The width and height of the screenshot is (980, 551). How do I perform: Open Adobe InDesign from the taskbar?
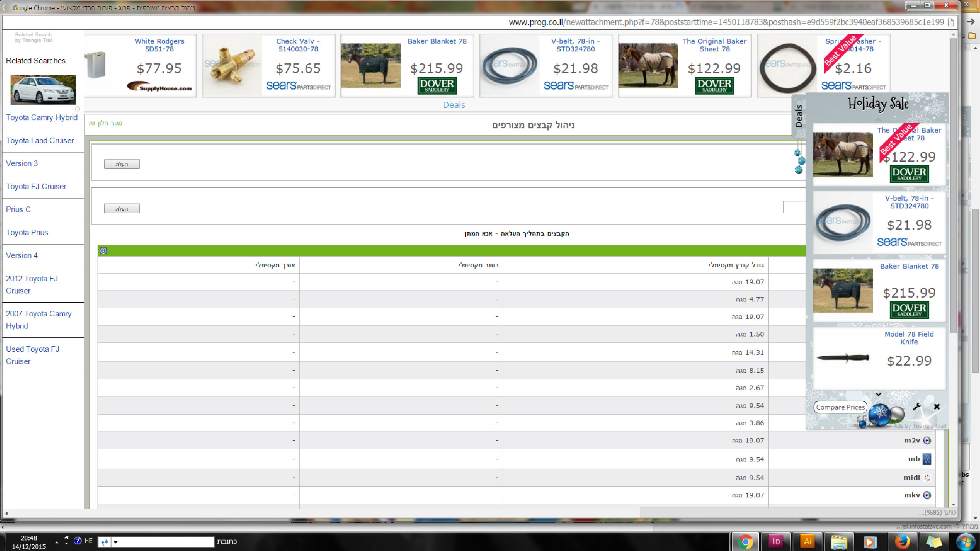[776, 541]
